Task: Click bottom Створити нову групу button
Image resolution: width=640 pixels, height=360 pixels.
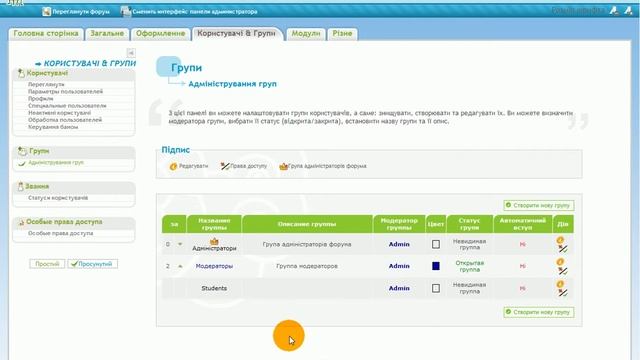Action: (539, 312)
